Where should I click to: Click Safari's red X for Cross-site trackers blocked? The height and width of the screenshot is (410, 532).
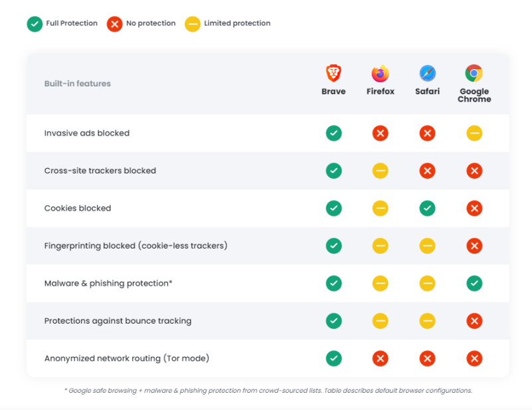click(x=428, y=171)
